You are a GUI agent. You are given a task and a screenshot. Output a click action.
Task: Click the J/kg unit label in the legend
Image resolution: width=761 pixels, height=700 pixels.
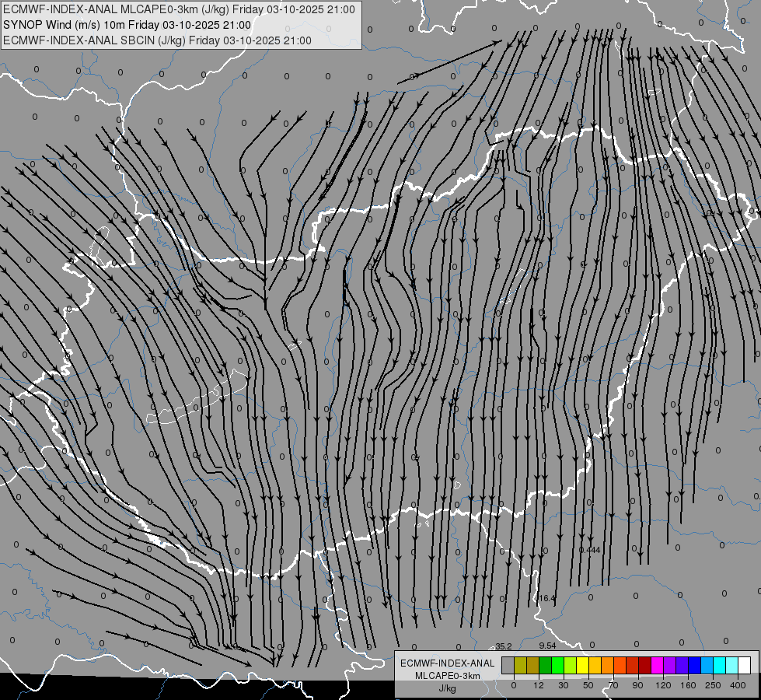tap(447, 688)
